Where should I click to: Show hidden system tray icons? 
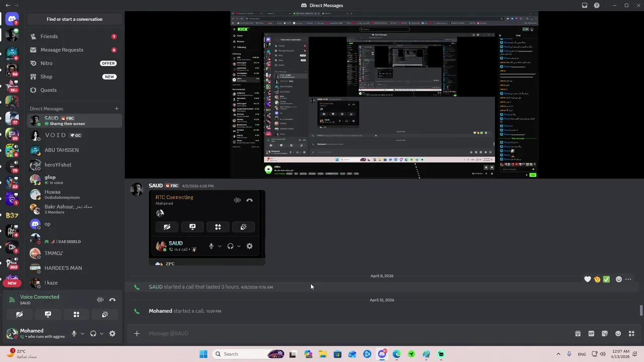pyautogui.click(x=558, y=354)
